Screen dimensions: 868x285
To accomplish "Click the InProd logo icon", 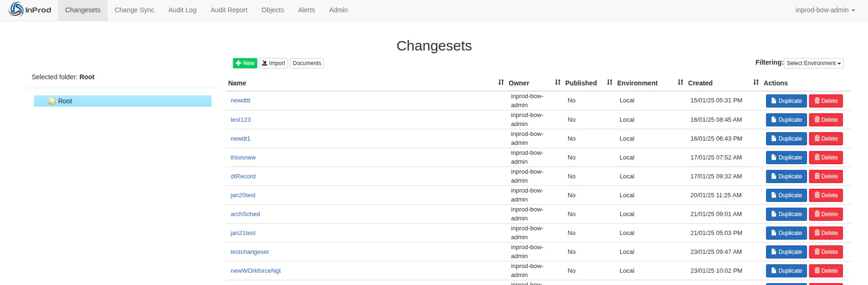I will [16, 9].
